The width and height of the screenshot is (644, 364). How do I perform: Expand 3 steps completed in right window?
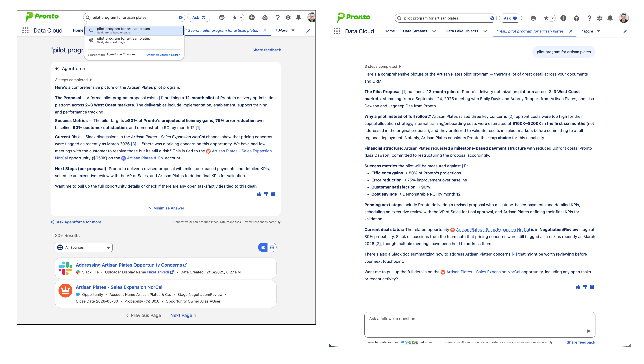tap(383, 67)
